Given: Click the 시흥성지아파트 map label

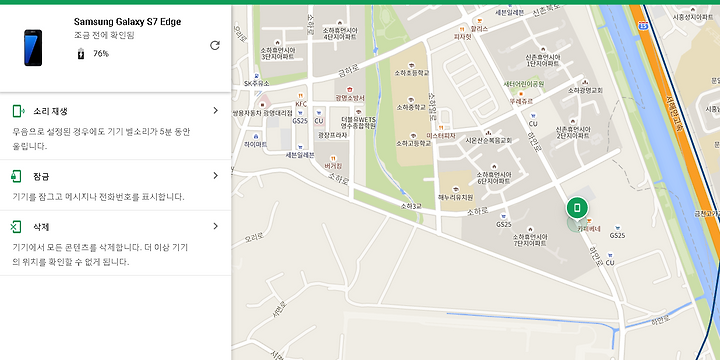Looking at the screenshot, I should pos(693,17).
